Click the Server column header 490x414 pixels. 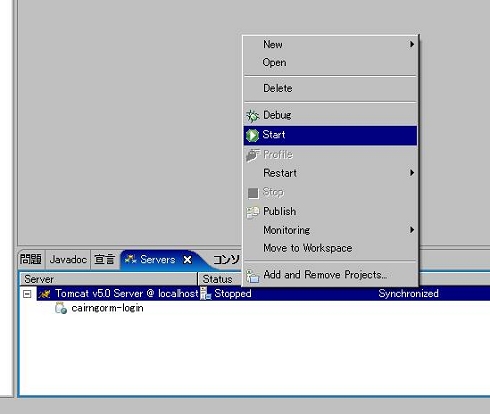[109, 279]
